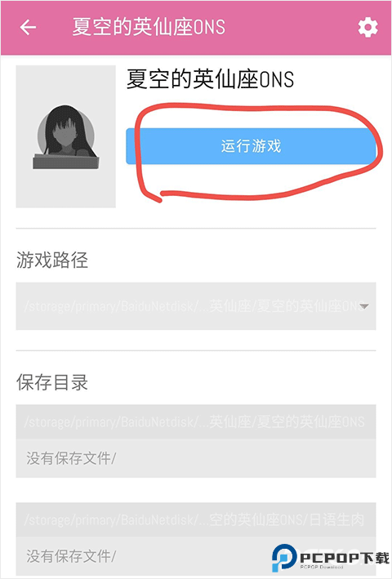Click the blue PCPOP logo icon
Image resolution: width=392 pixels, height=579 pixels.
(x=284, y=557)
